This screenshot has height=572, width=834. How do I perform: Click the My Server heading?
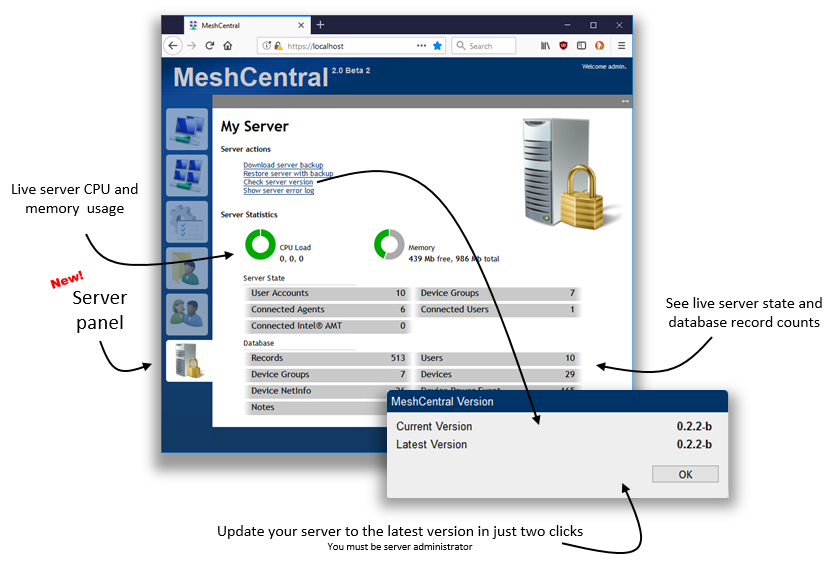coord(255,127)
